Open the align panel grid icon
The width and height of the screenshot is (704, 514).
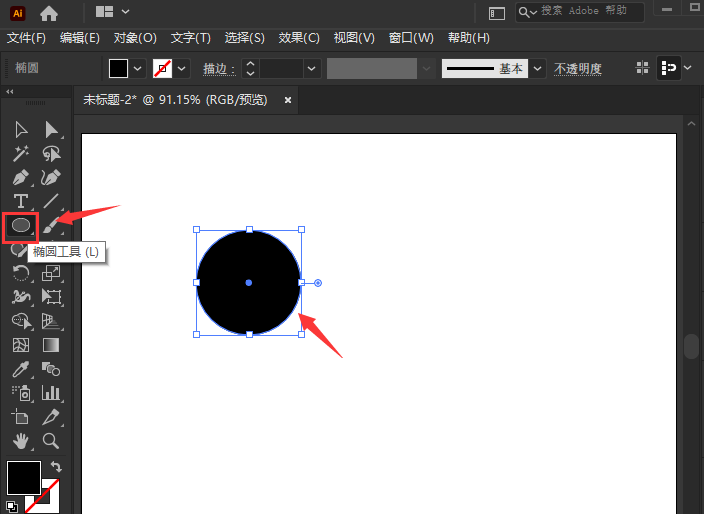point(642,68)
